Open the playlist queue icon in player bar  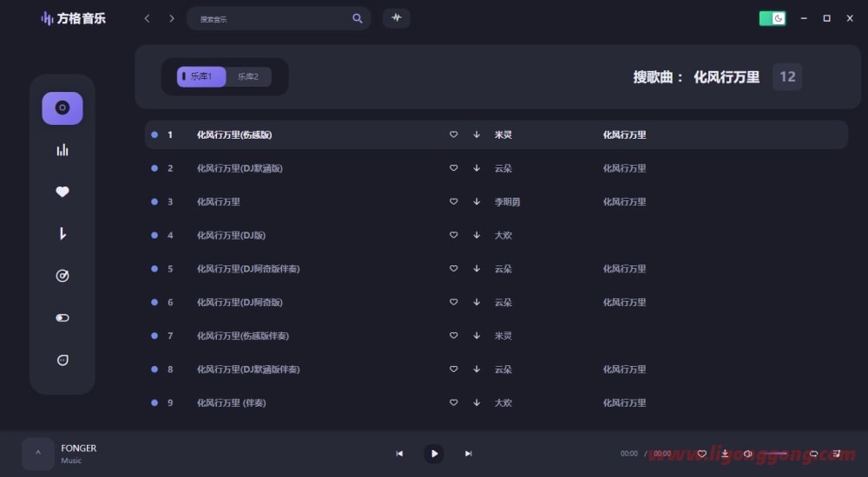coord(837,454)
